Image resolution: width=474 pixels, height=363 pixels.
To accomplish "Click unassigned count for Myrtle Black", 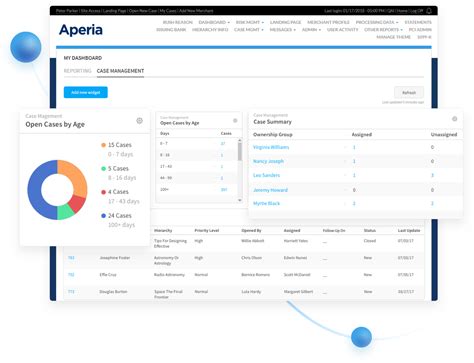I will pyautogui.click(x=432, y=203).
